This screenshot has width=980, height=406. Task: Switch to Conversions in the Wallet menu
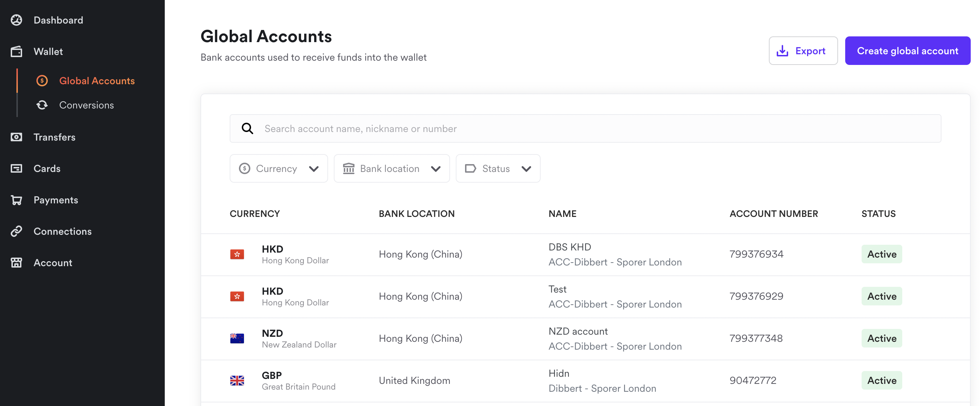86,105
